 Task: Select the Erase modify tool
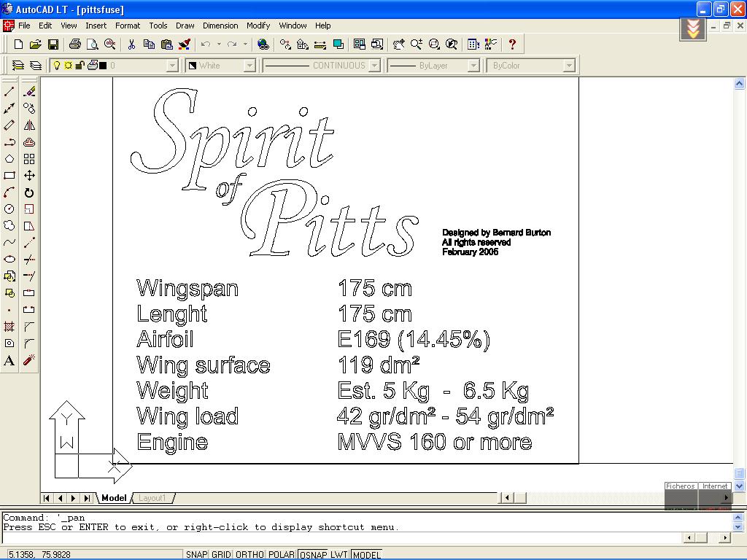[29, 92]
